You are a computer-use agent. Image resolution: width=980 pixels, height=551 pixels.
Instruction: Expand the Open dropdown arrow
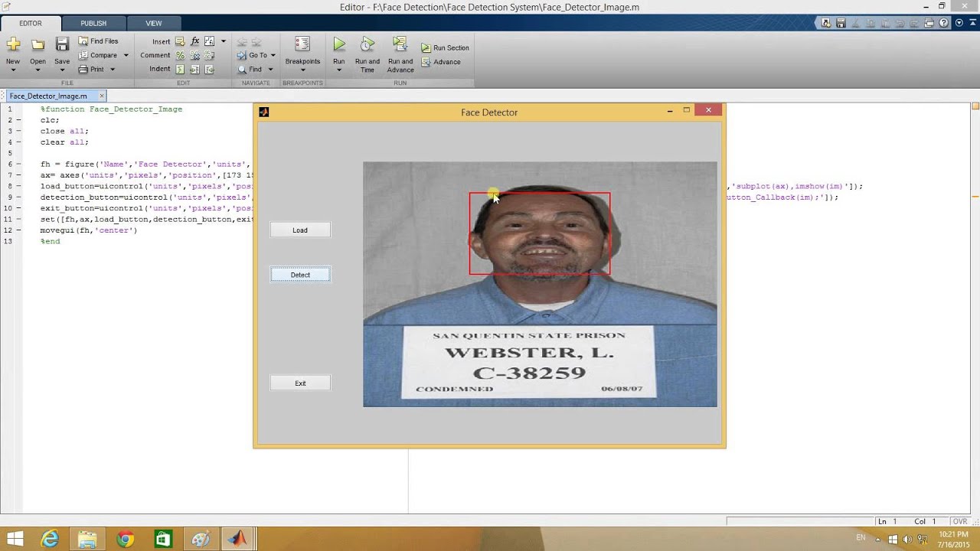click(38, 70)
